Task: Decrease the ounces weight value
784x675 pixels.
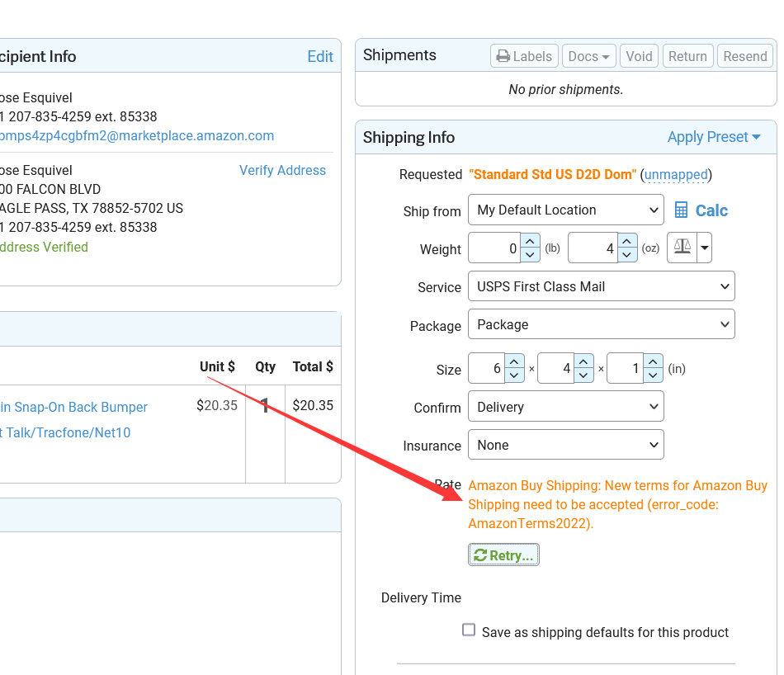Action: coord(628,255)
